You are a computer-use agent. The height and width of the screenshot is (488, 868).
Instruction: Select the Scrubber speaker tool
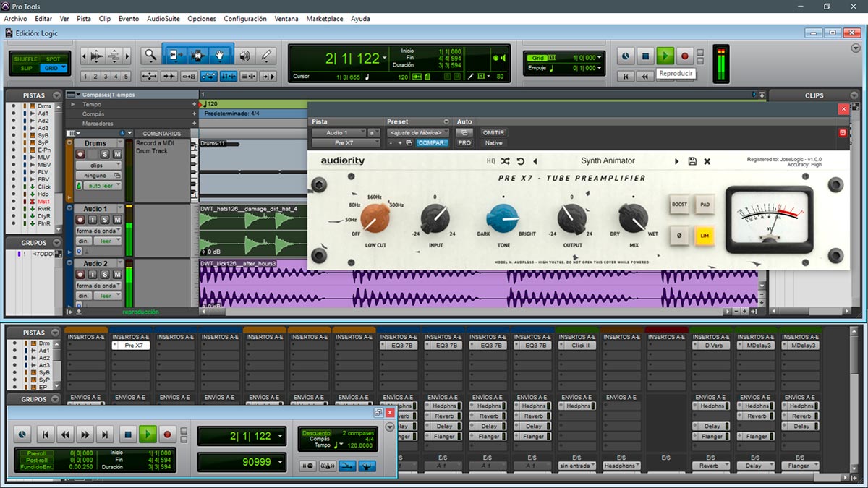pyautogui.click(x=246, y=54)
